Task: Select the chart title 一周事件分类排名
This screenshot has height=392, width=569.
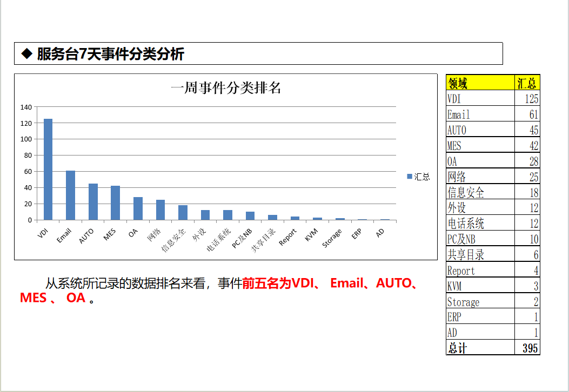Action: tap(226, 88)
